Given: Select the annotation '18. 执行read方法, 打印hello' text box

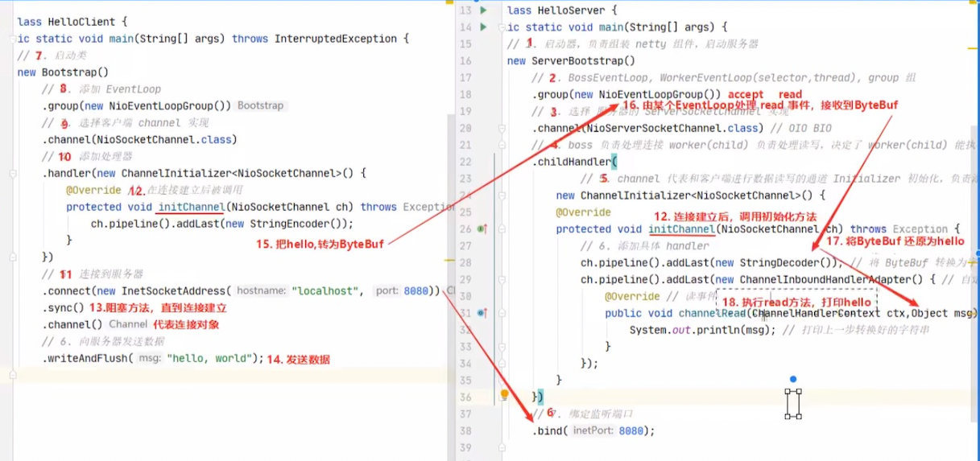Looking at the screenshot, I should 796,302.
